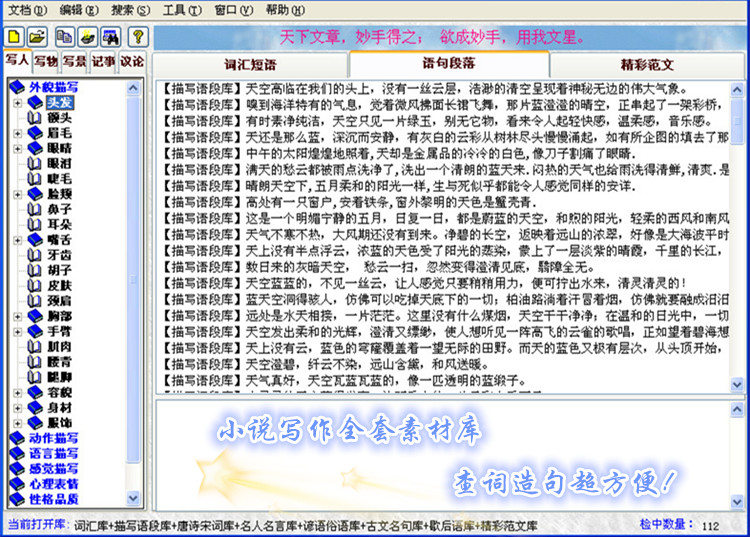The image size is (750, 537).
Task: Open the 工具 menu
Action: coord(173,10)
